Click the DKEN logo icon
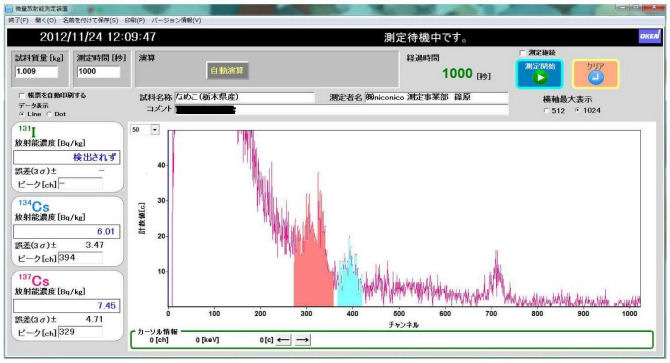The image size is (670, 363). (x=649, y=36)
